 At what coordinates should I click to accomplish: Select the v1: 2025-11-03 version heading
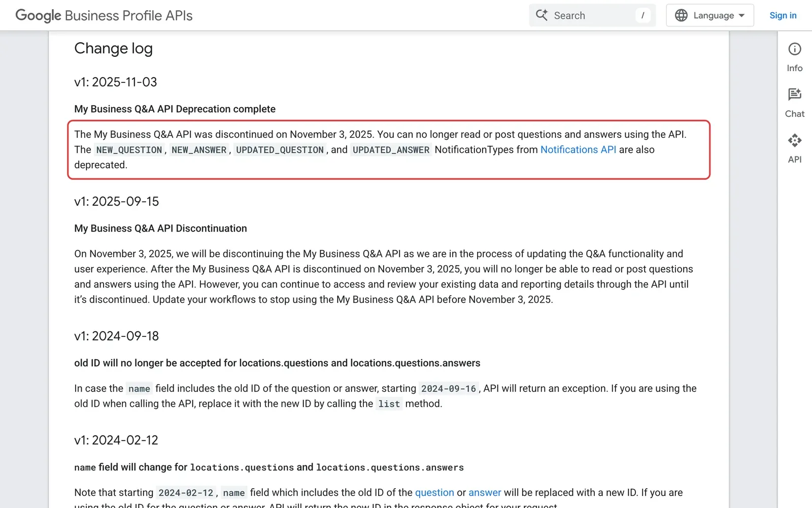[116, 82]
